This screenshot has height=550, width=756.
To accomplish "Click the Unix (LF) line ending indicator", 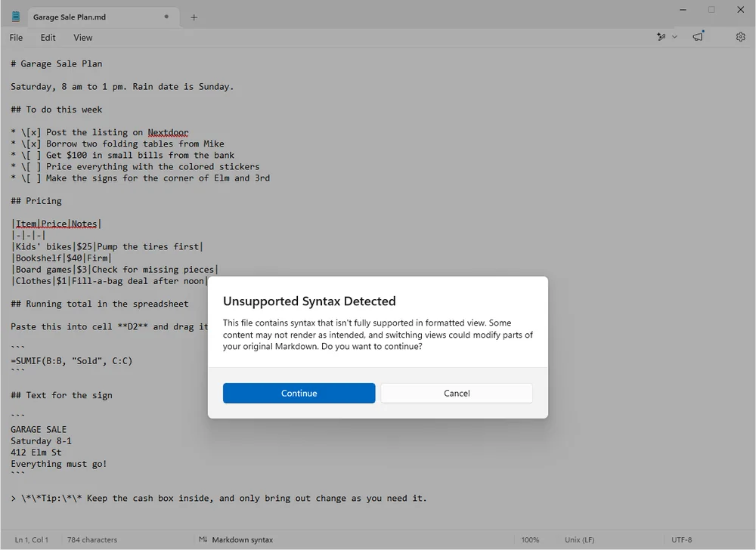I will click(580, 540).
